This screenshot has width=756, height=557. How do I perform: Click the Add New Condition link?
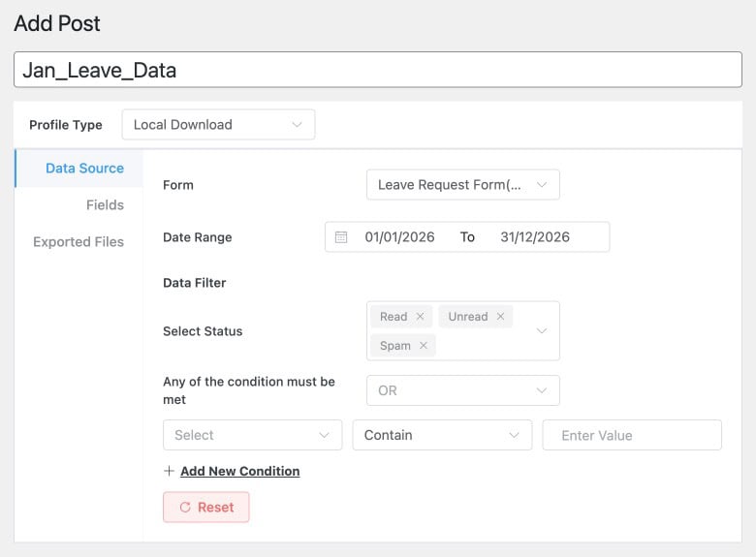coord(240,471)
